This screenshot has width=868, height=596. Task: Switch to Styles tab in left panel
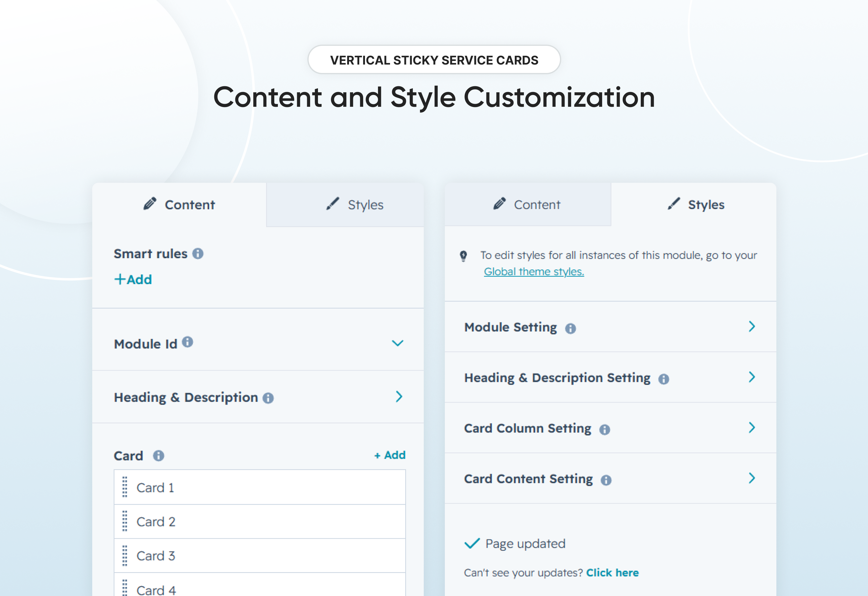[345, 204]
